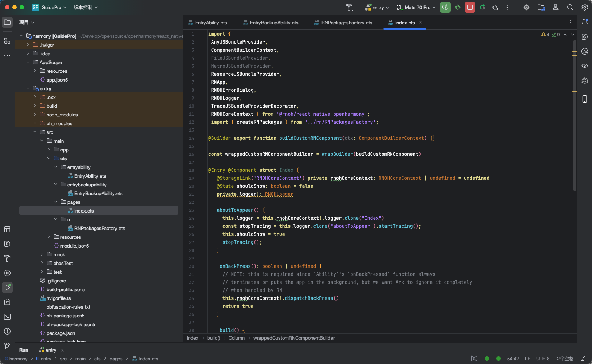Click the LF line separator indicator

pos(528,359)
